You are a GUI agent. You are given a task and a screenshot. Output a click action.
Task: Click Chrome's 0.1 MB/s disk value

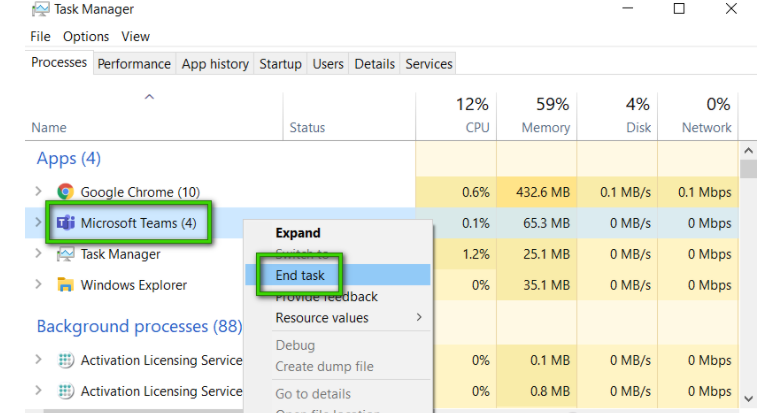[625, 192]
